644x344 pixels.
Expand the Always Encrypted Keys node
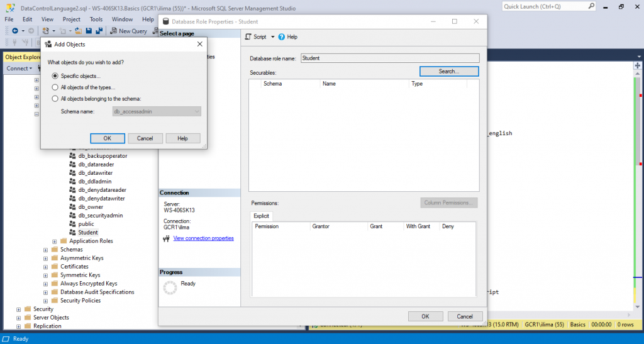(x=45, y=284)
